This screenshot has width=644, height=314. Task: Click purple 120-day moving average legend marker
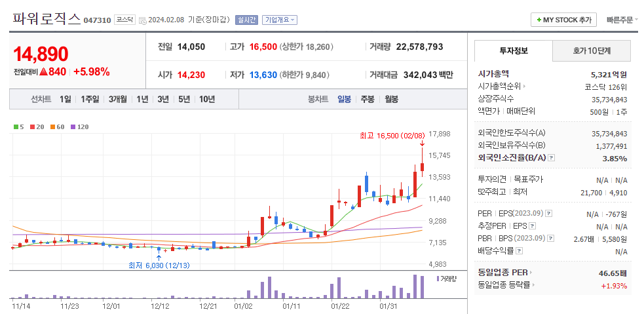tap(73, 127)
